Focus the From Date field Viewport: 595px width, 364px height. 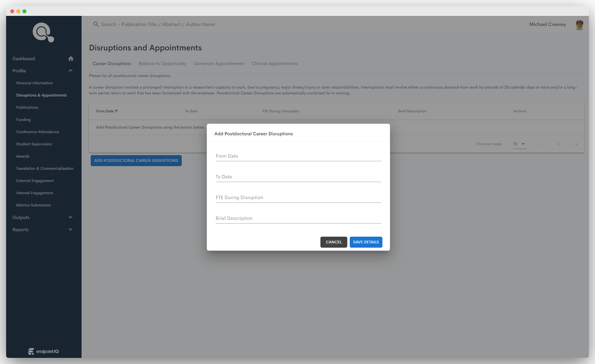point(298,156)
